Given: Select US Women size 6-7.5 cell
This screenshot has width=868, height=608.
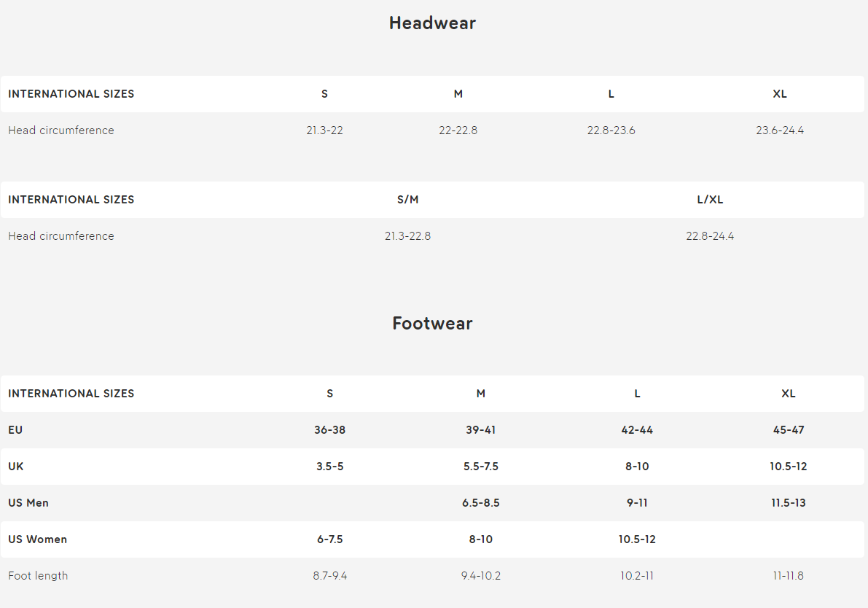Looking at the screenshot, I should (x=330, y=540).
